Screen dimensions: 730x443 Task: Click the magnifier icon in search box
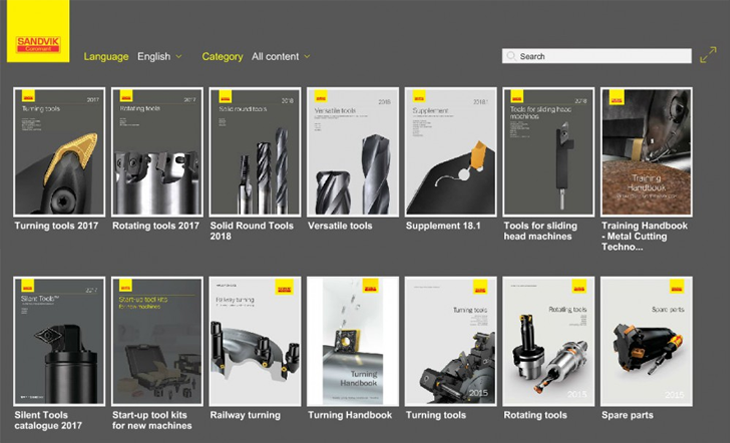(511, 56)
